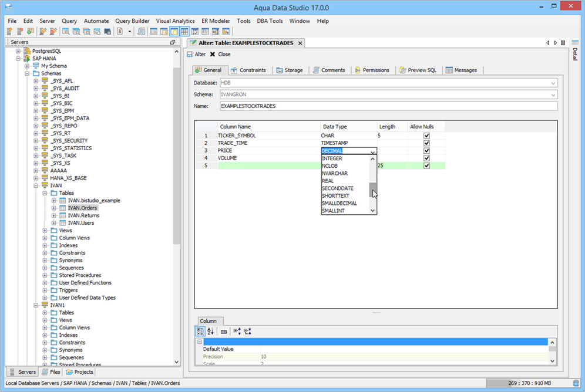Viewport: 585px width, 392px height.
Task: Open the Database HDB dropdown
Action: point(553,83)
